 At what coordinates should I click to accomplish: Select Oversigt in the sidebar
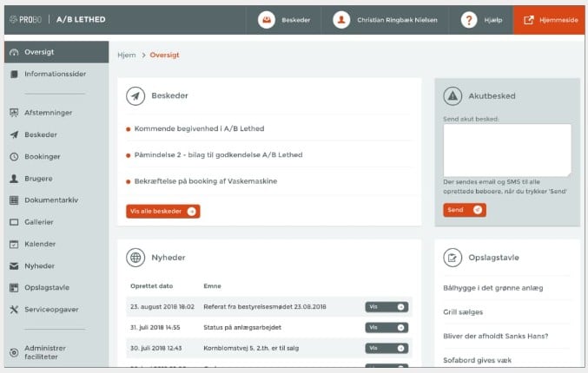(39, 52)
